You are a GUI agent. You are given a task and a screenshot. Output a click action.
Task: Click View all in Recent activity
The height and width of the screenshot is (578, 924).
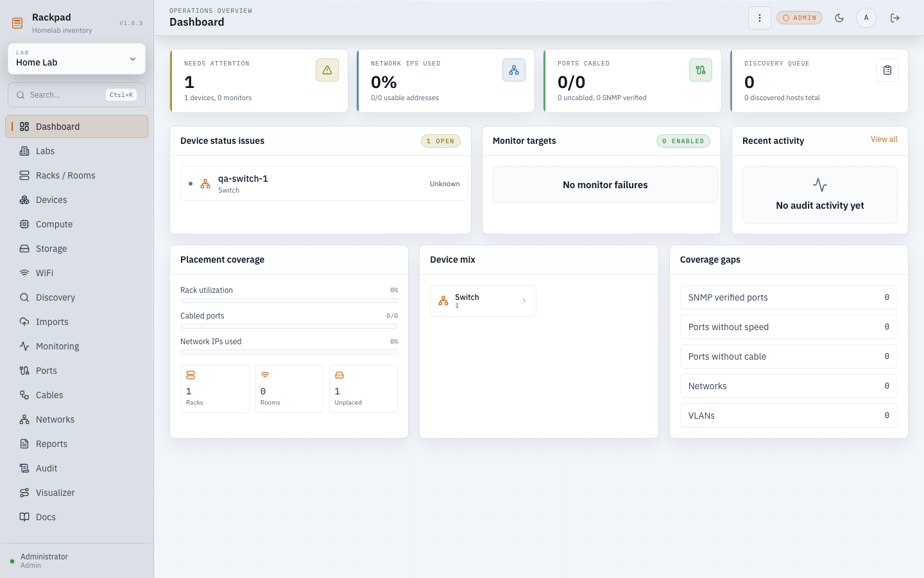(884, 139)
